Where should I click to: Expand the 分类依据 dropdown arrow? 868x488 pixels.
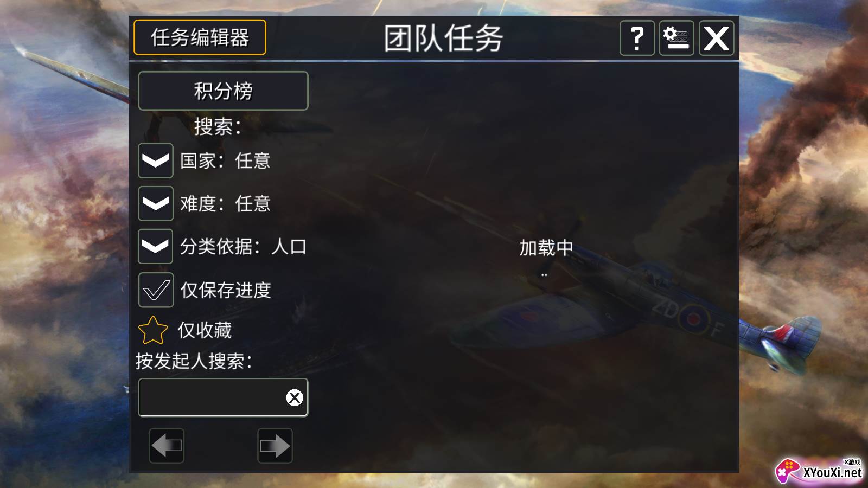pos(156,246)
